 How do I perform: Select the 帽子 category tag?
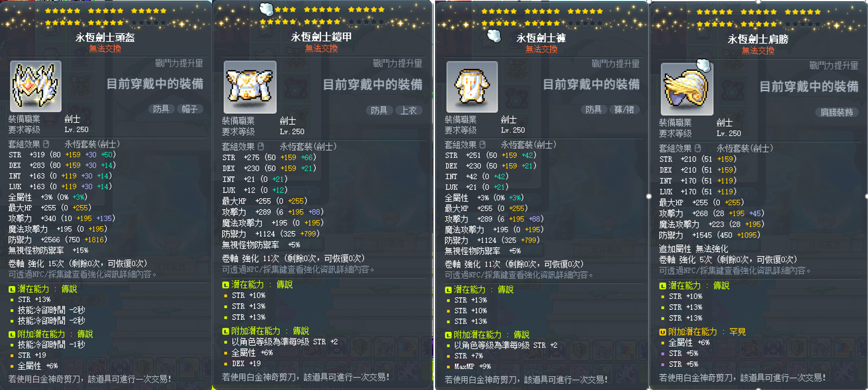[190, 109]
